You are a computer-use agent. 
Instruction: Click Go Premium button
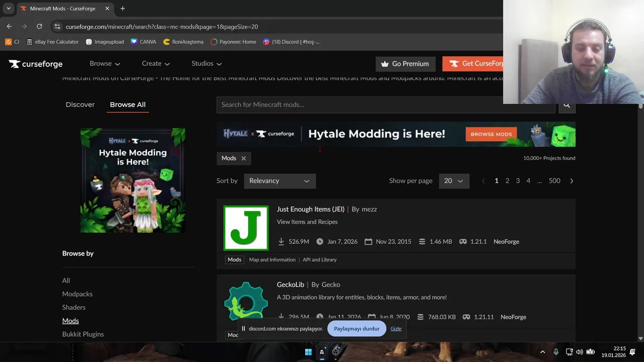(405, 64)
